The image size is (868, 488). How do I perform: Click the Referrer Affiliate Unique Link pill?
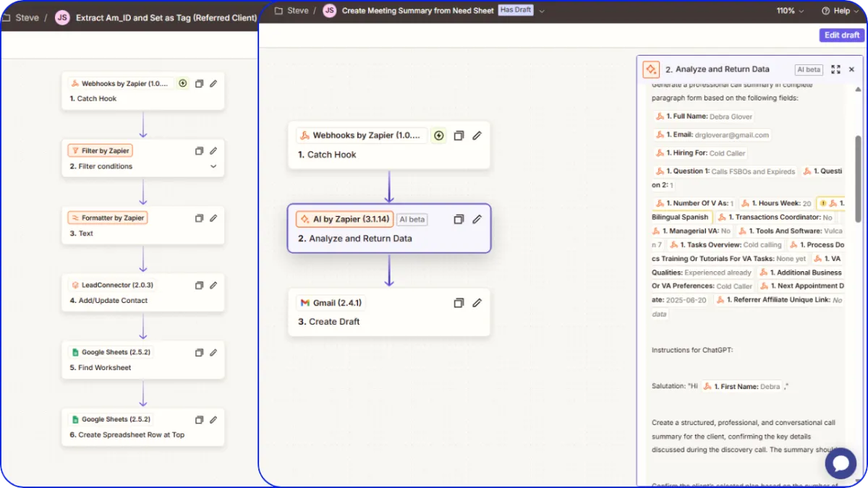(x=779, y=299)
